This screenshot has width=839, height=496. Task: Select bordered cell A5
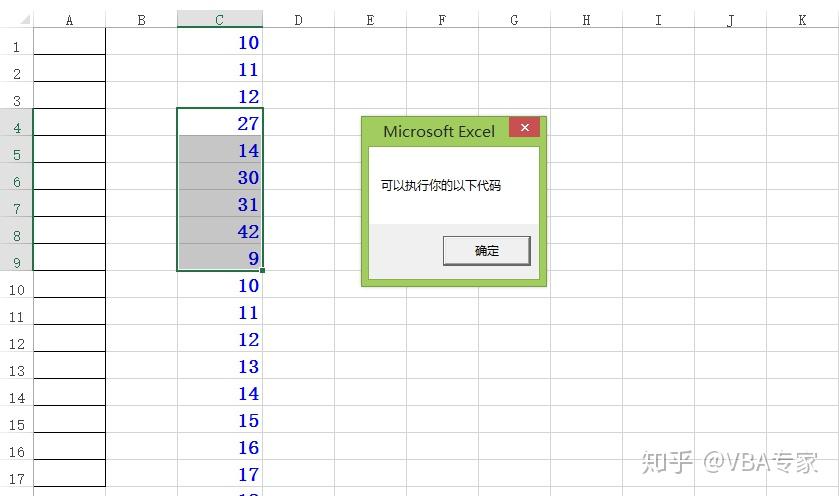coord(69,150)
